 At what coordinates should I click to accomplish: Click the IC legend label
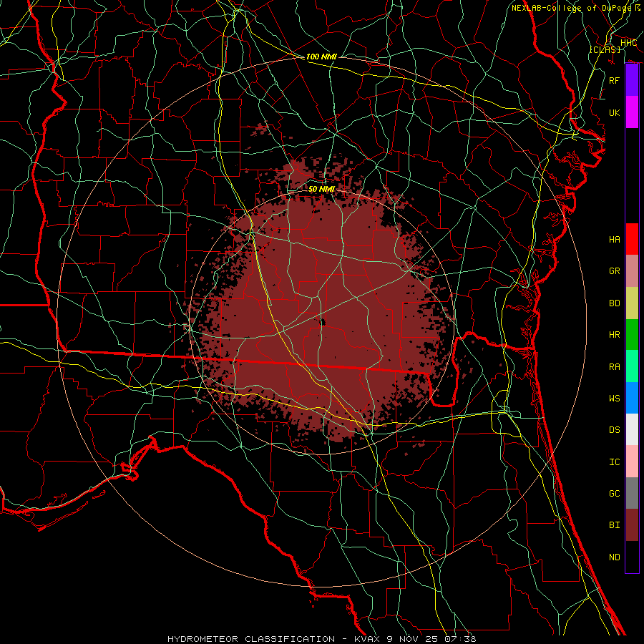(615, 462)
